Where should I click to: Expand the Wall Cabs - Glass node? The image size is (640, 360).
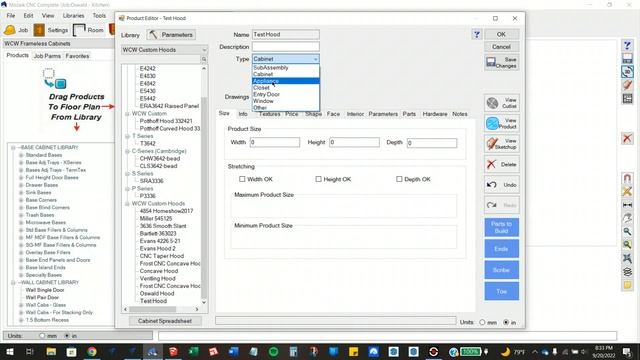21,305
